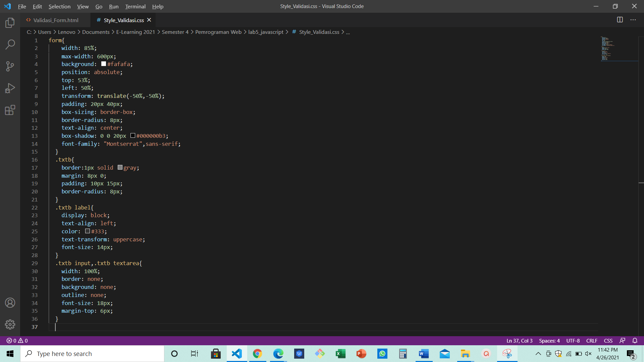Select the Run and Debug icon
The image size is (644, 362).
tap(10, 88)
